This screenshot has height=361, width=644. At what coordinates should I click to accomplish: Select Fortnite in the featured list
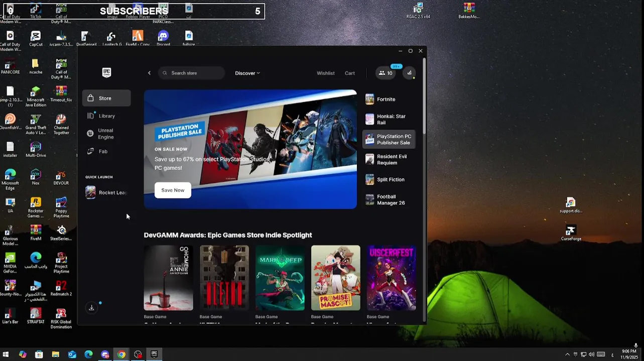tap(389, 99)
